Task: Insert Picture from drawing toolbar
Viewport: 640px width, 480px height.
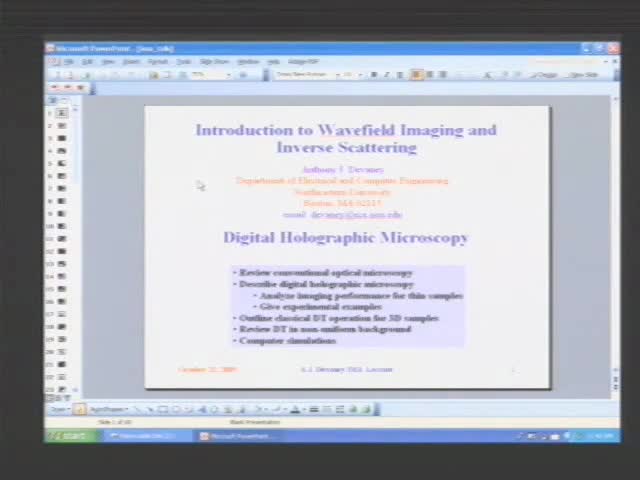Action: 241,409
